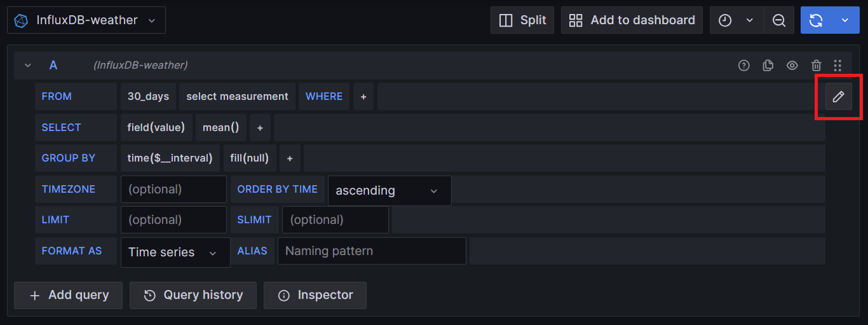Add a SELECT function with plus
This screenshot has width=868, height=325.
coord(260,127)
